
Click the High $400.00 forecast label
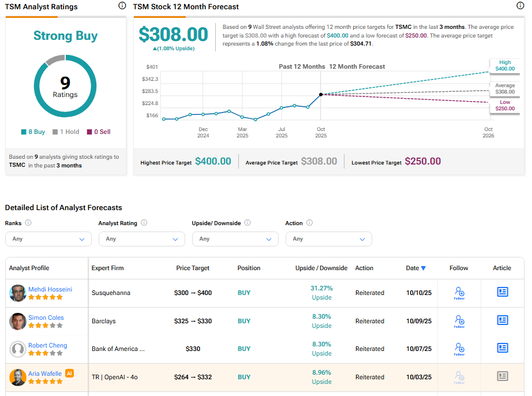504,66
